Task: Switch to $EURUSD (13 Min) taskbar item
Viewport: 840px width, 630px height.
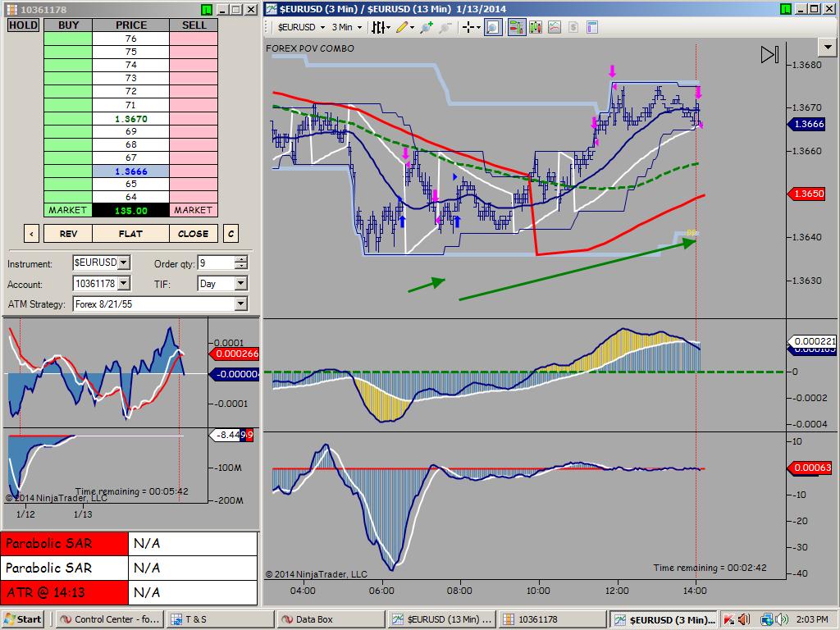Action: tap(441, 619)
